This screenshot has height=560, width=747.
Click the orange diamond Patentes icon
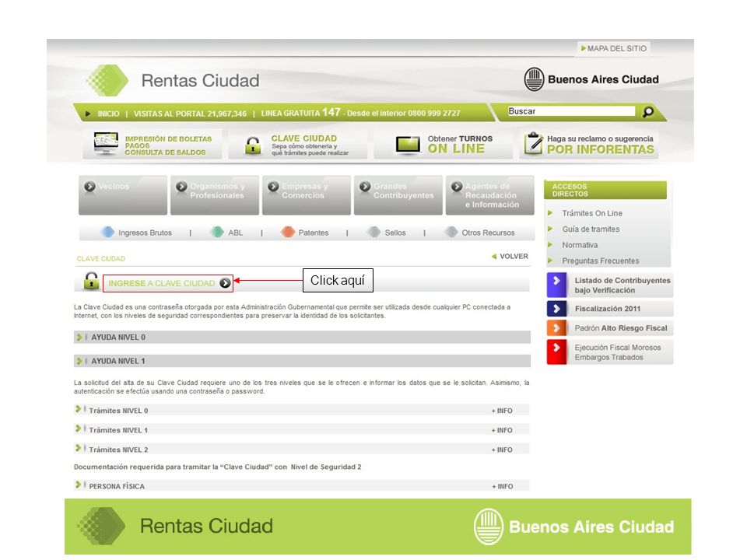tap(288, 232)
